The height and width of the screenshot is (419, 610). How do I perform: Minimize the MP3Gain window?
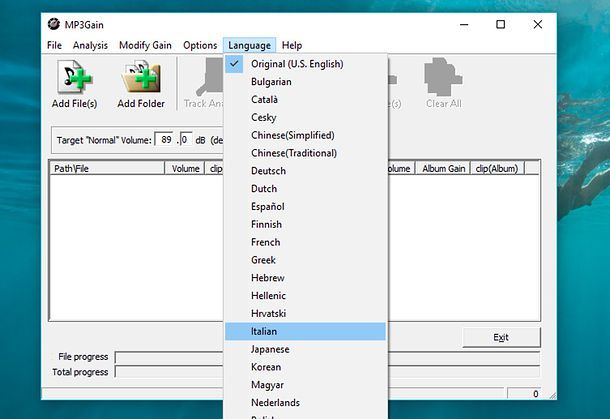click(464, 25)
